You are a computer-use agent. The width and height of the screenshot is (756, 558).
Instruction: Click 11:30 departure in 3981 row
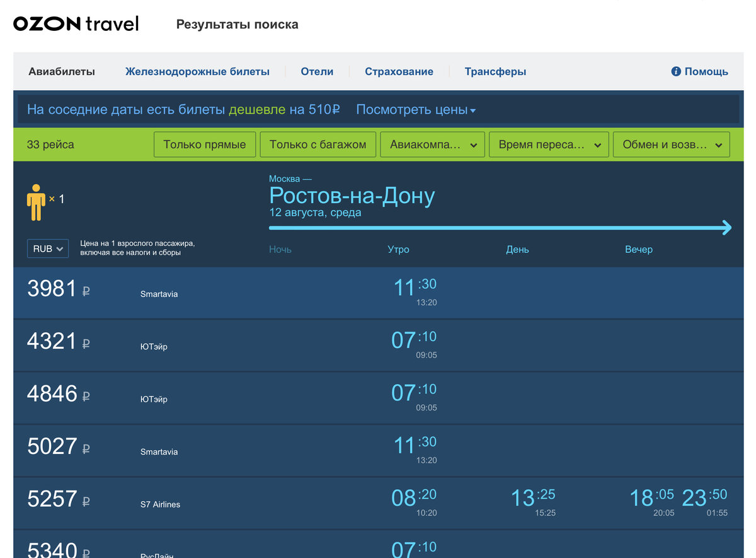(415, 291)
